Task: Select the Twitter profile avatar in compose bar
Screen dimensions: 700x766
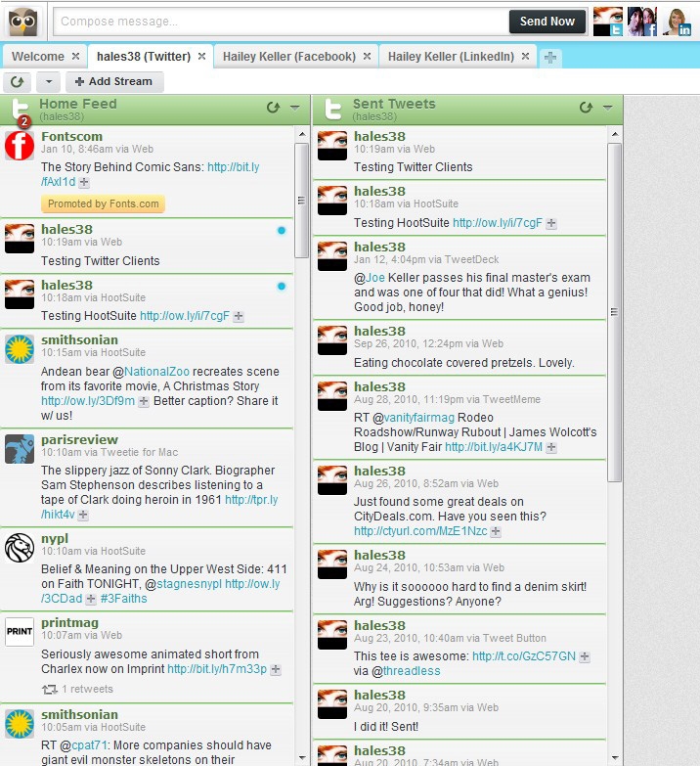Action: tap(608, 21)
